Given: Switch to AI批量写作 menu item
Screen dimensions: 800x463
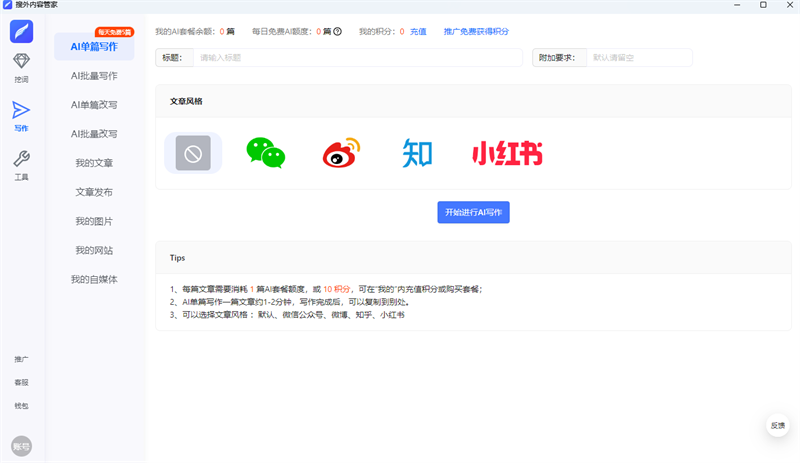Looking at the screenshot, I should tap(94, 75).
